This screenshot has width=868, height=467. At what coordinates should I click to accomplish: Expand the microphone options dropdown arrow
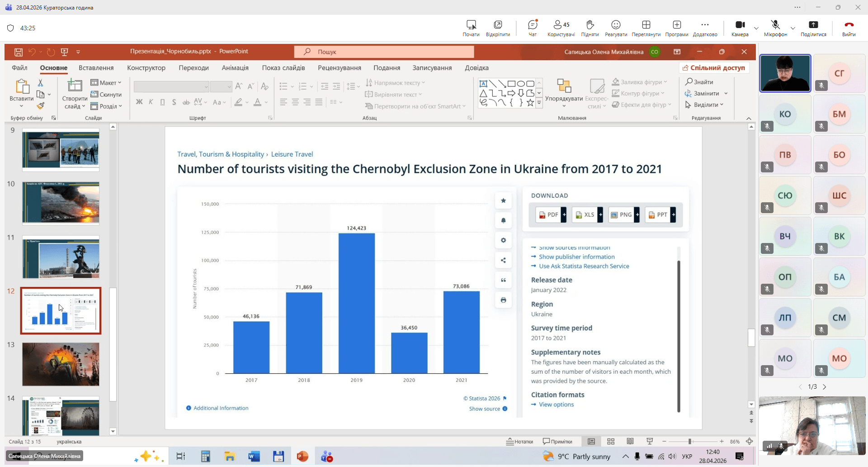[793, 28]
